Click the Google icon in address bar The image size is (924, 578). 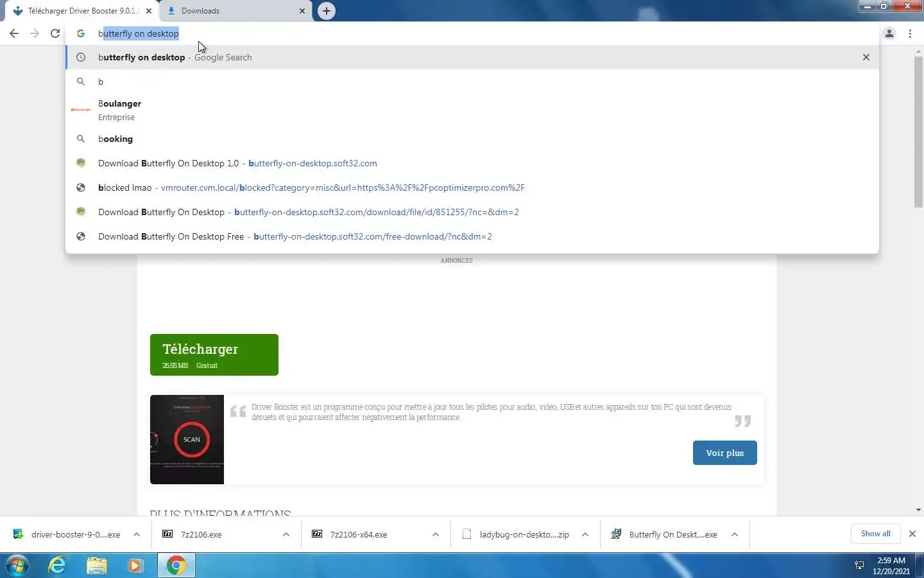coord(81,33)
